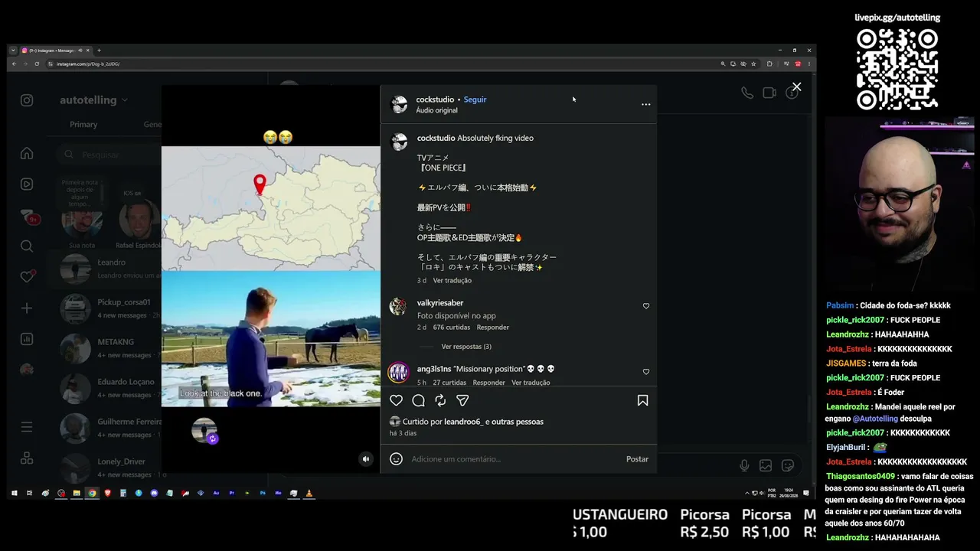Viewport: 980px width, 551px height.
Task: Open the Chrome tab search dropdown arrow
Action: coord(13,51)
